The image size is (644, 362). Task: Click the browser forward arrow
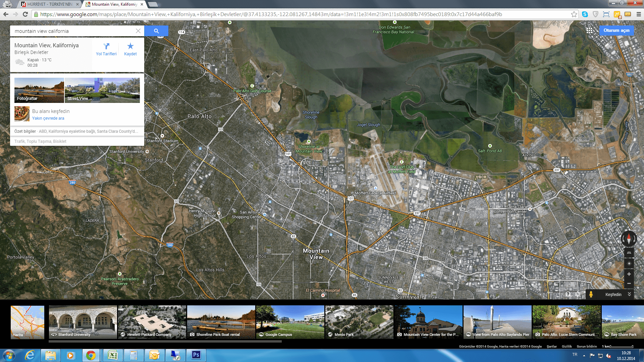point(15,14)
